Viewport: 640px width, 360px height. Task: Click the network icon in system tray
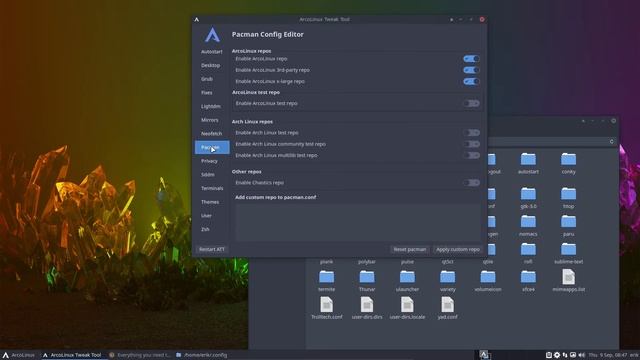click(x=565, y=355)
